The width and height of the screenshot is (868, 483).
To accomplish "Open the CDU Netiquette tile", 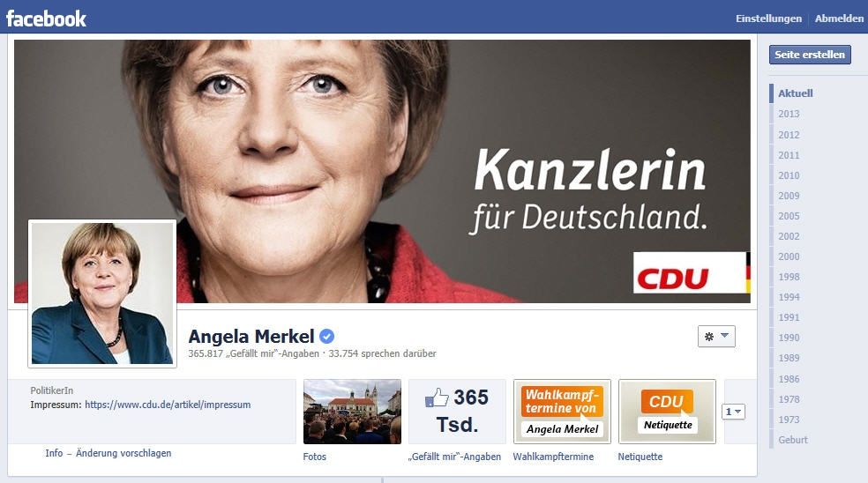I will (667, 411).
